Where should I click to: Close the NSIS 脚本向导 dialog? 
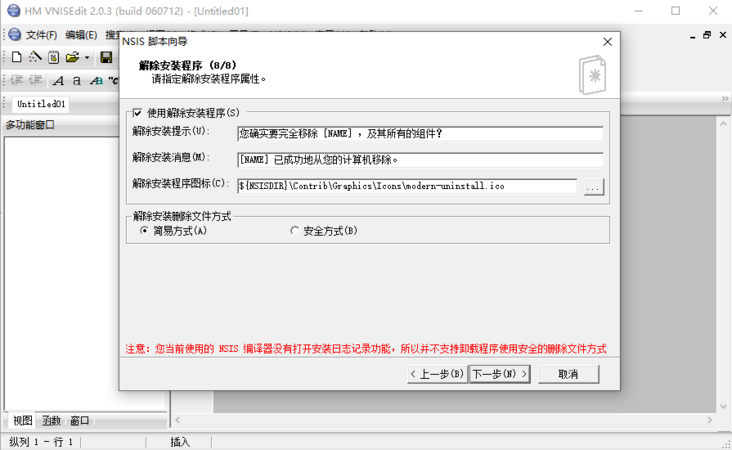click(607, 42)
